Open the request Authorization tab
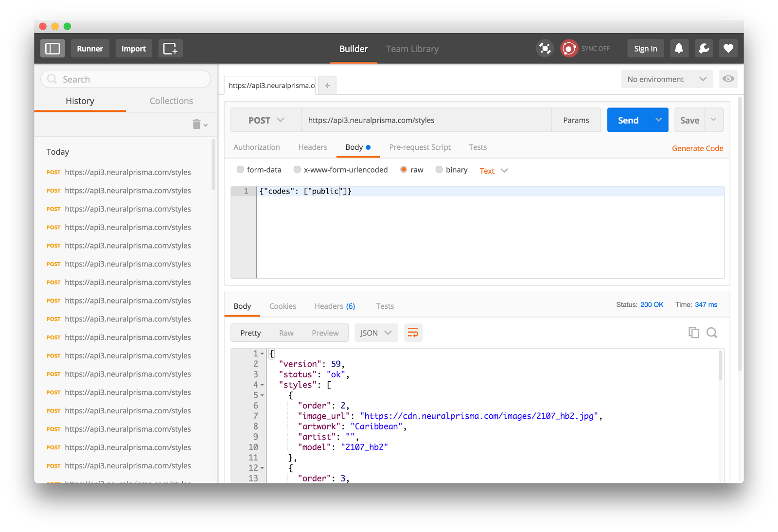 pyautogui.click(x=257, y=147)
